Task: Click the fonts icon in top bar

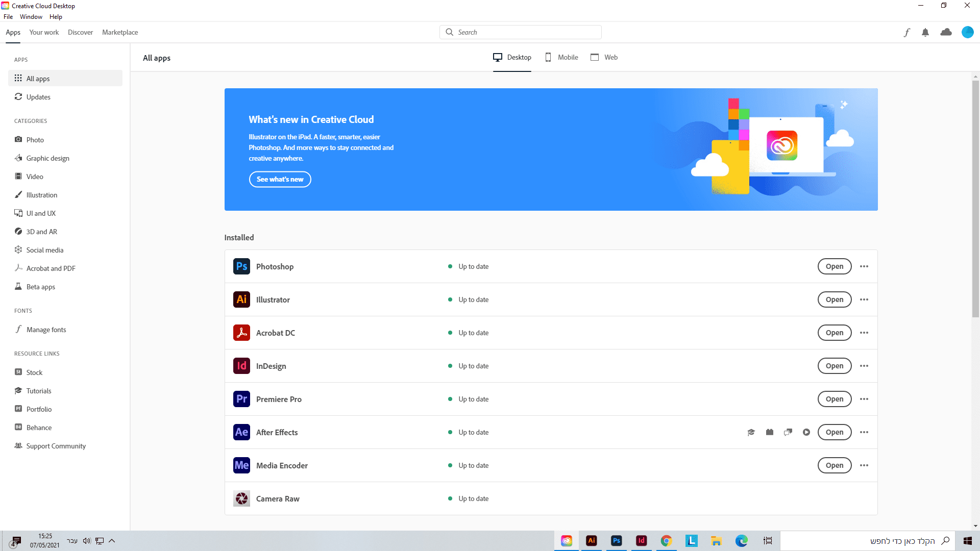Action: [907, 33]
